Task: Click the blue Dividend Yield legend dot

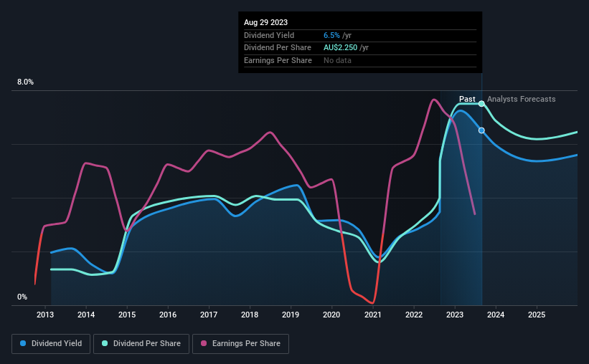Action: tap(23, 343)
